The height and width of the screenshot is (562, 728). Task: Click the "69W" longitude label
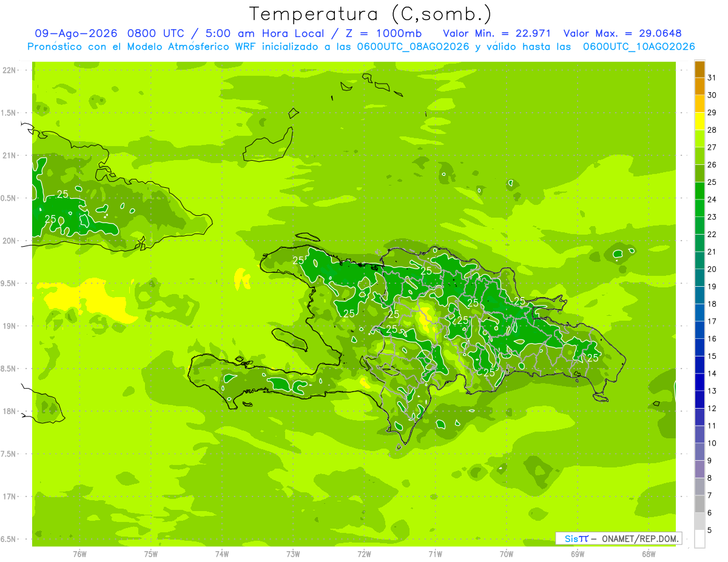[x=578, y=554]
